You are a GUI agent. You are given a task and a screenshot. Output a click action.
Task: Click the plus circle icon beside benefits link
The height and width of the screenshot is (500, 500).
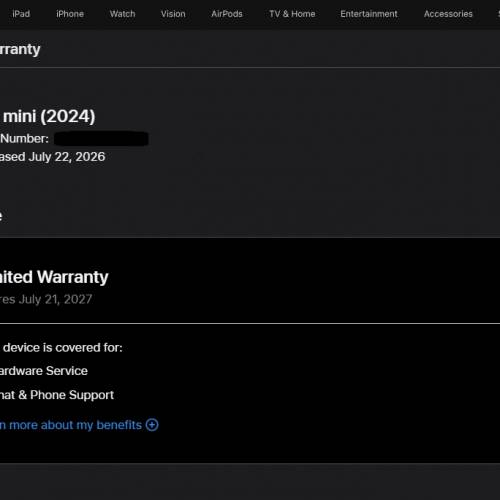(152, 425)
